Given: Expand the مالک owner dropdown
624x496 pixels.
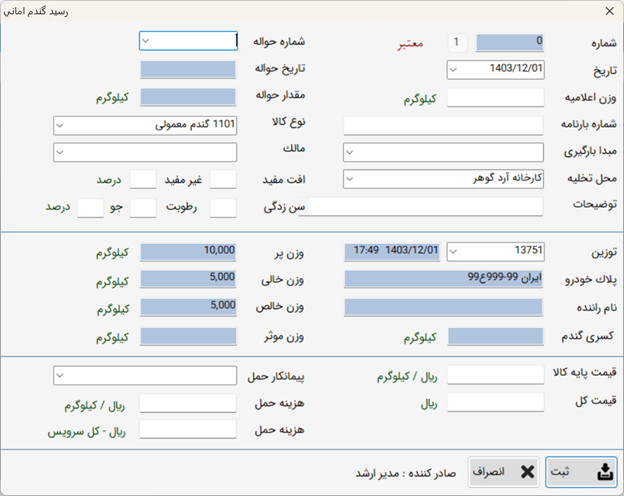Looking at the screenshot, I should point(60,152).
